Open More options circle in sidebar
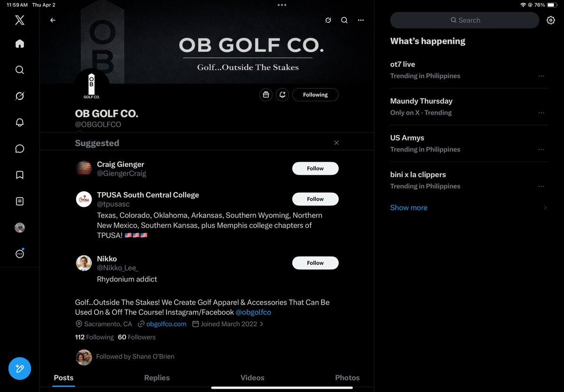 point(20,254)
